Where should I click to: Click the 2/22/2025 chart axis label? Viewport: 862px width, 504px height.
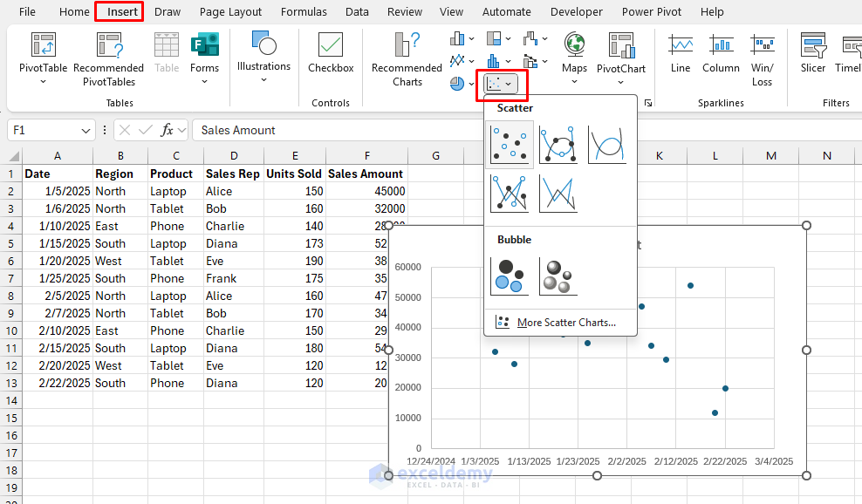pos(725,461)
